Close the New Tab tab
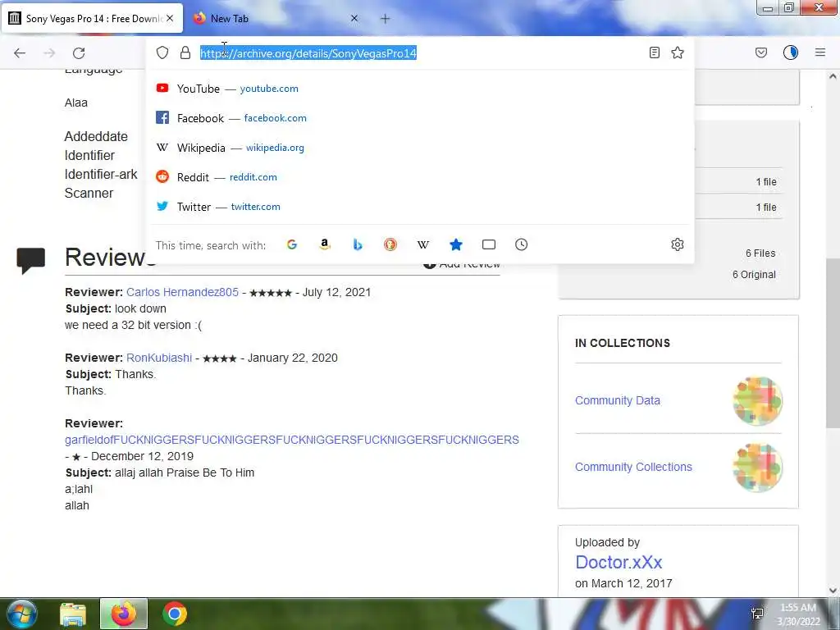The height and width of the screenshot is (630, 840). pos(354,18)
